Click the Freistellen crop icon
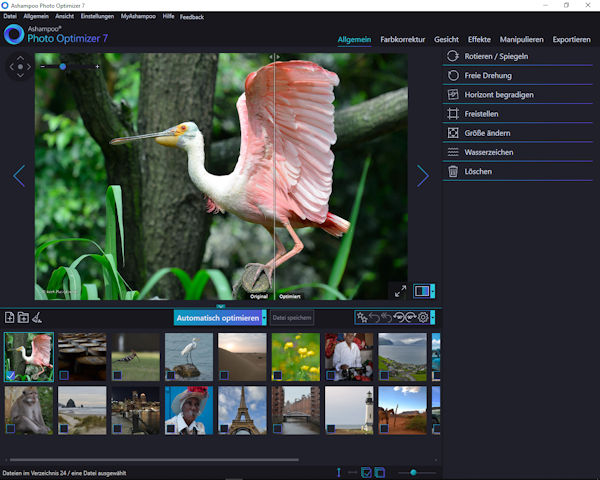The image size is (600, 480). tap(453, 114)
